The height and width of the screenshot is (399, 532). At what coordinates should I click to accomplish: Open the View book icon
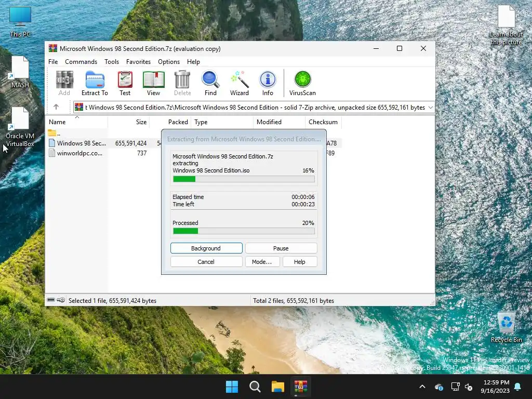pyautogui.click(x=153, y=79)
